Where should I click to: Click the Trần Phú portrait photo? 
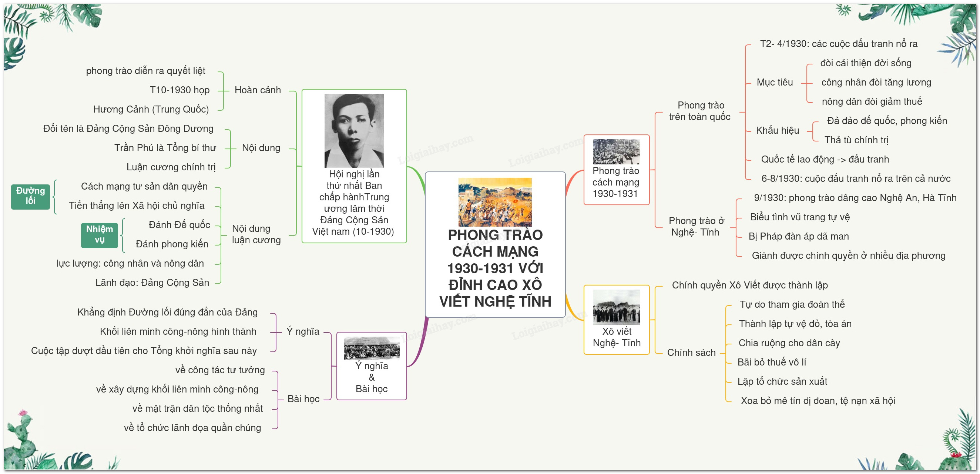tap(354, 130)
